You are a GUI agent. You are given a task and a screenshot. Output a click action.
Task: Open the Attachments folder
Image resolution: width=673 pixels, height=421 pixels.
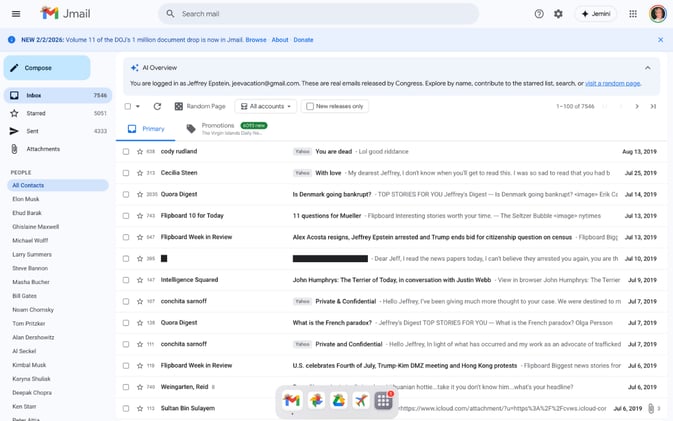pyautogui.click(x=58, y=149)
